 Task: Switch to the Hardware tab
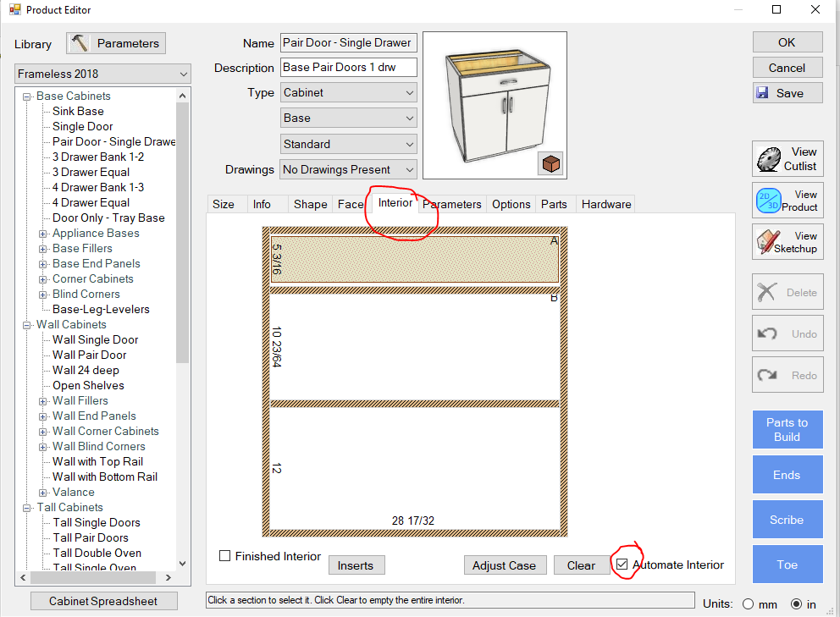(x=605, y=204)
